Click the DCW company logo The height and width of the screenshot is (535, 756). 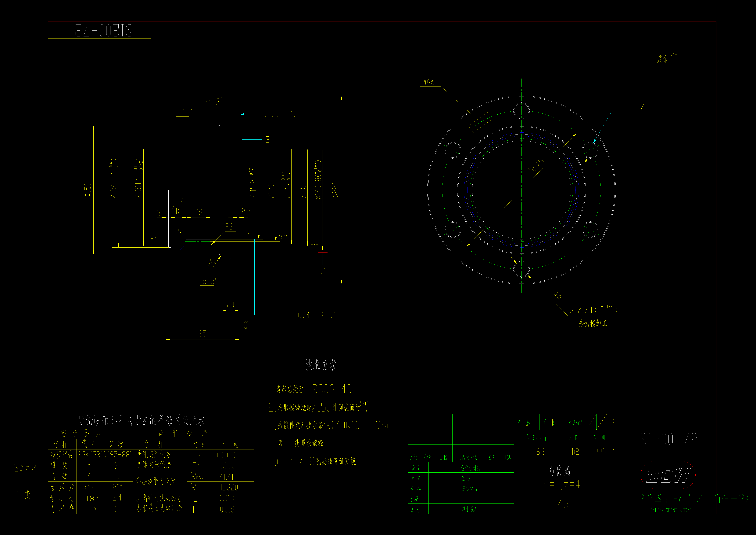668,475
